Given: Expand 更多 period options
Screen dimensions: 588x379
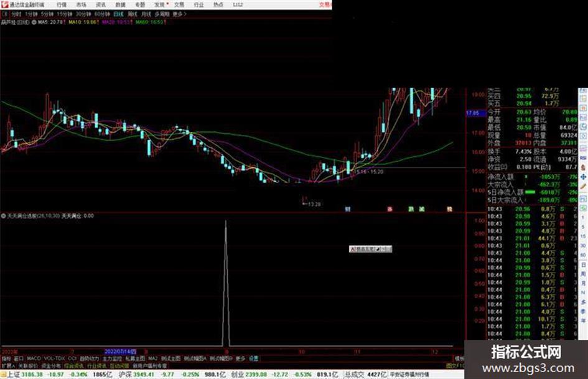Looking at the screenshot, I should pos(180,14).
